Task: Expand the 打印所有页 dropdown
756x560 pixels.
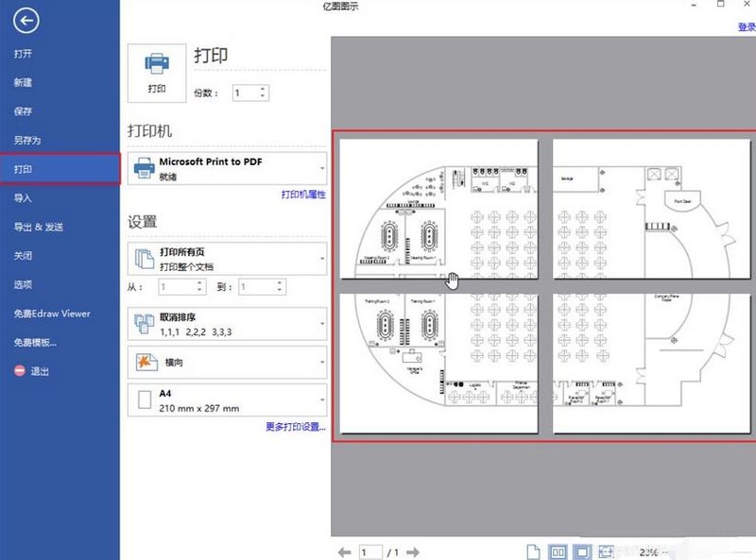Action: tap(227, 259)
